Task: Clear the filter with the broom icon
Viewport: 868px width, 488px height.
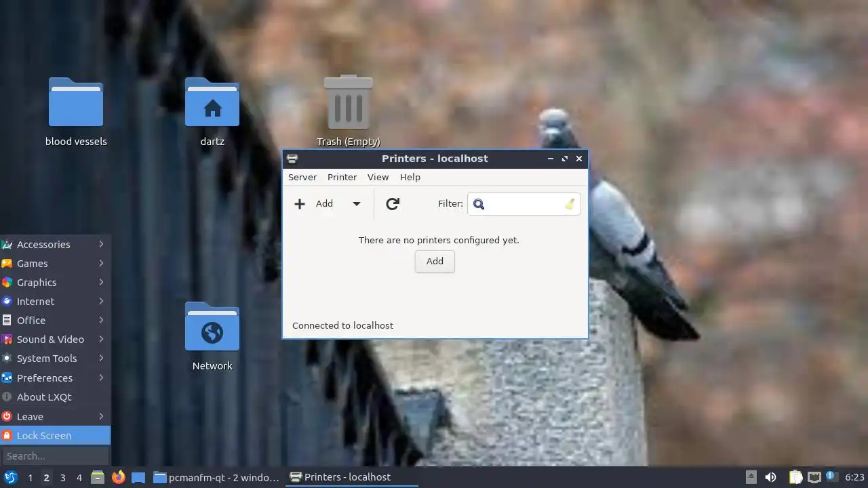Action: point(570,203)
